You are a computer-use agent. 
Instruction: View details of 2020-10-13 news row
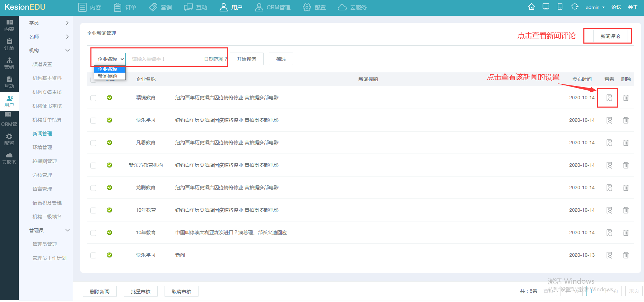tap(609, 255)
